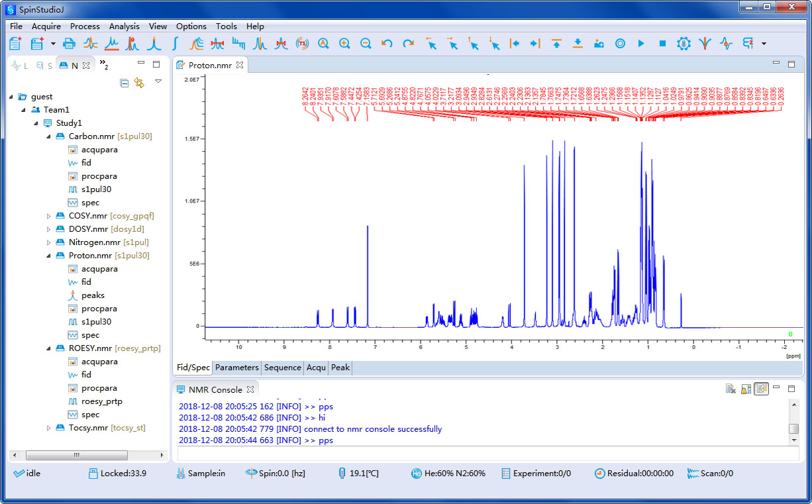Clear the NMR Console output
This screenshot has height=504, width=812.
click(x=731, y=389)
